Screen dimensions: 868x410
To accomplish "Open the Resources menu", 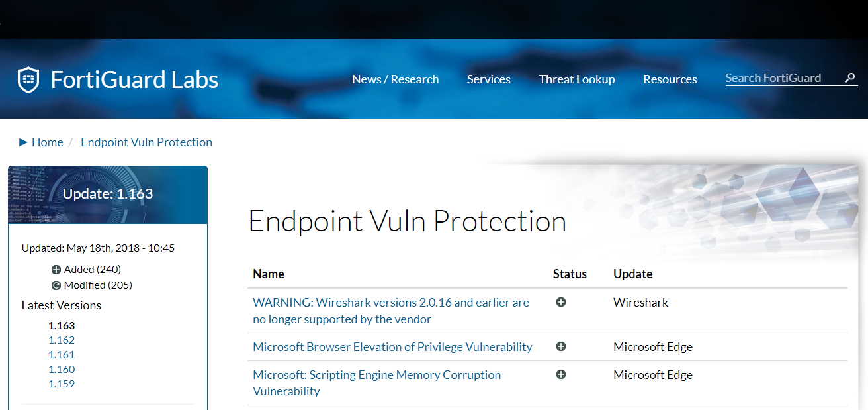I will 670,79.
